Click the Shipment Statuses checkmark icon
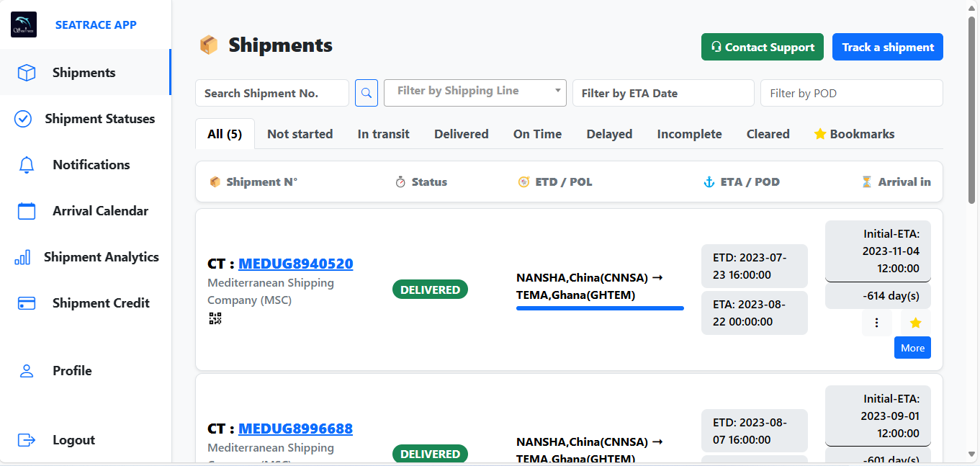 pyautogui.click(x=23, y=119)
